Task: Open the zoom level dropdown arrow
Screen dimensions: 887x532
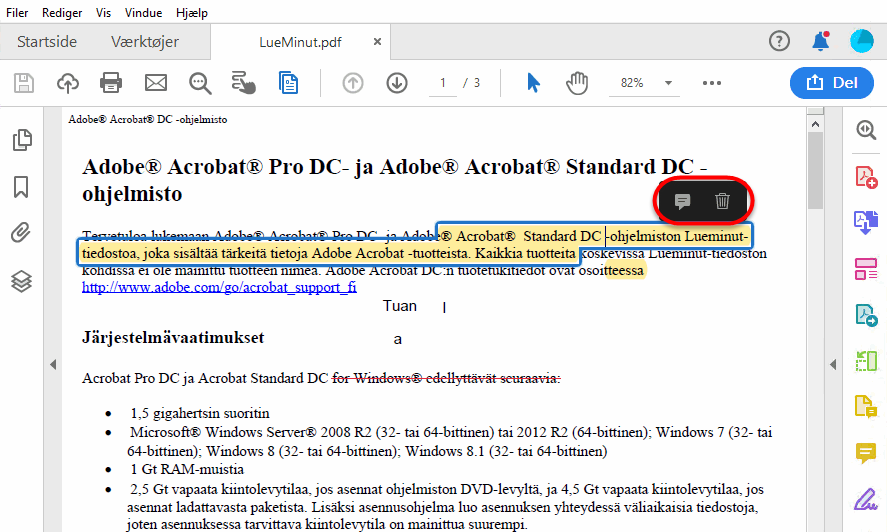Action: 668,83
